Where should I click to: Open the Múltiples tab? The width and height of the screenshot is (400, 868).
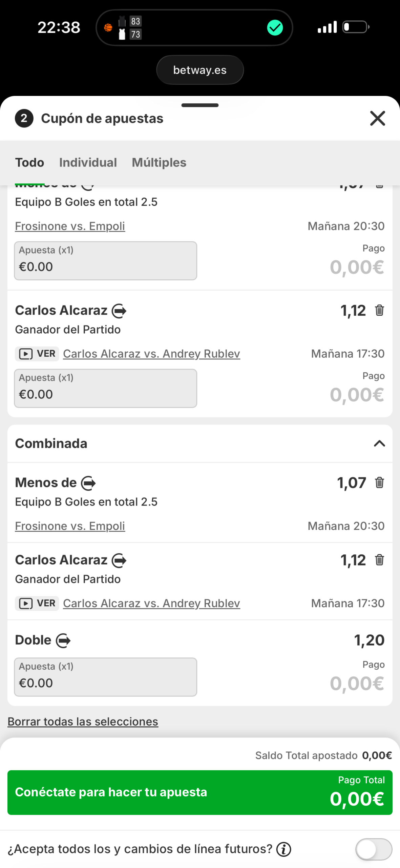(159, 163)
